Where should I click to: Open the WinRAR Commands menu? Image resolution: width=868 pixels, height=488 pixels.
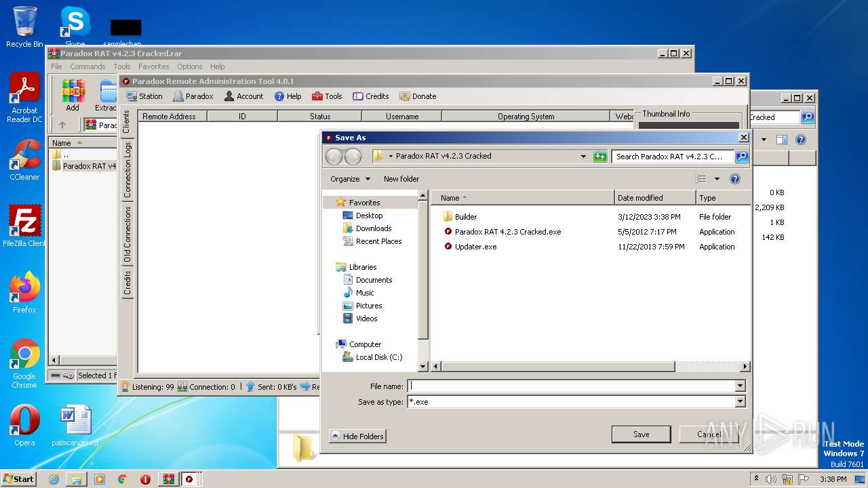point(87,66)
